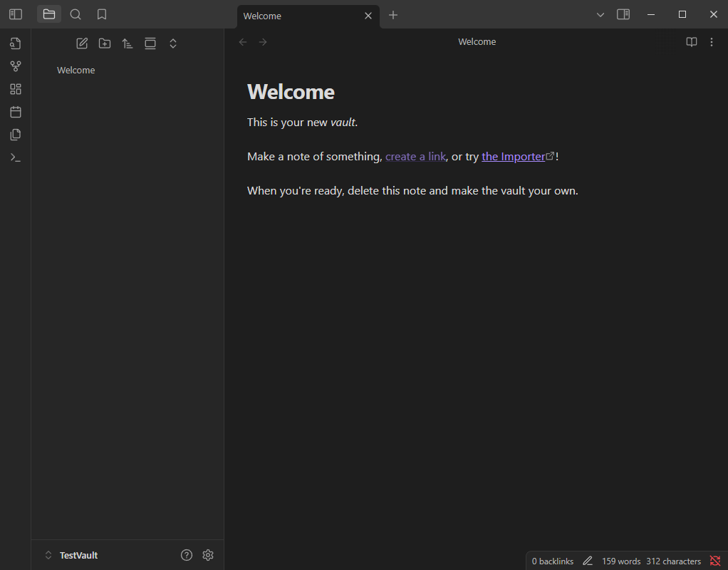Follow the 'create a link' link
This screenshot has height=570, width=728.
click(415, 157)
